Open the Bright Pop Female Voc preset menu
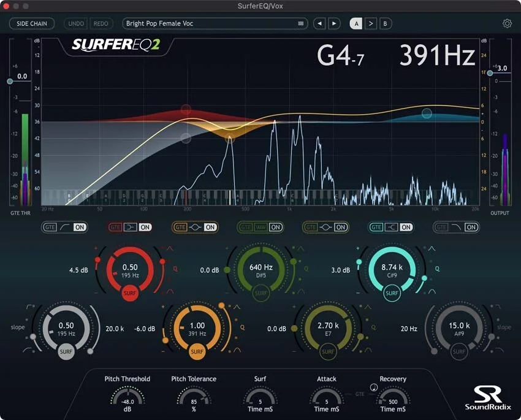Screen dimensions: 521x420 pos(215,23)
